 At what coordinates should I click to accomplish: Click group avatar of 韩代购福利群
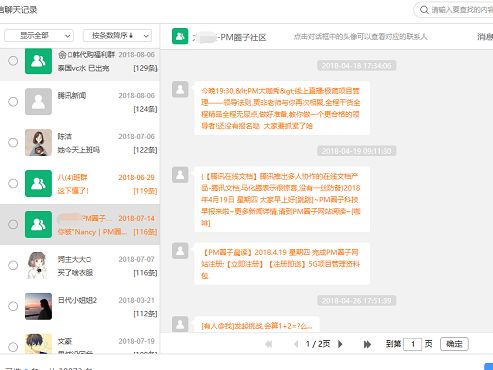click(x=38, y=61)
